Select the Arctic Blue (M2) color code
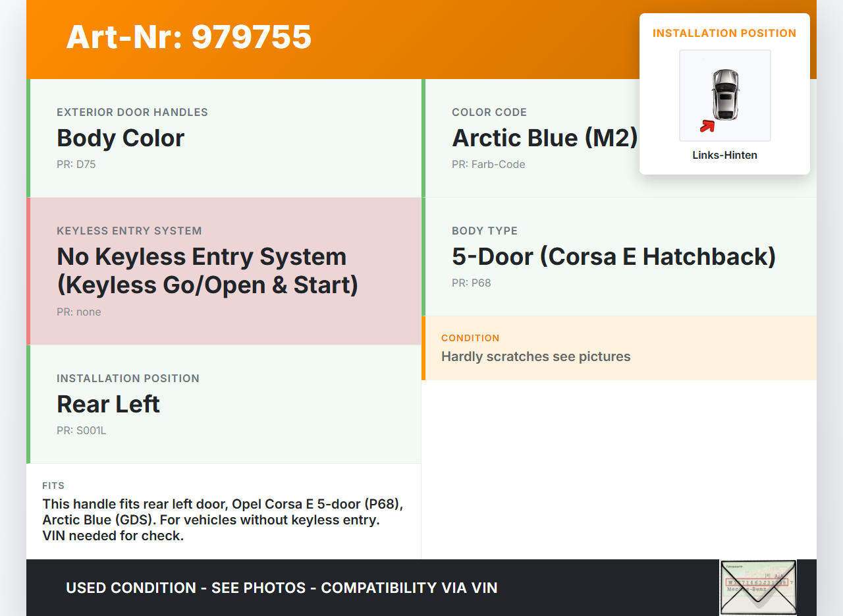This screenshot has height=616, width=843. [545, 138]
